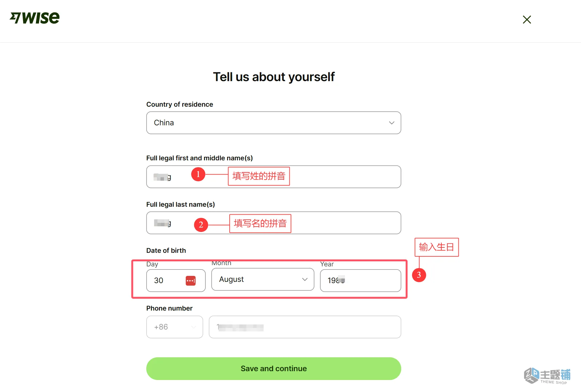Click the red annotation circle numbered 2
Screen dimensions: 581x392
click(201, 225)
